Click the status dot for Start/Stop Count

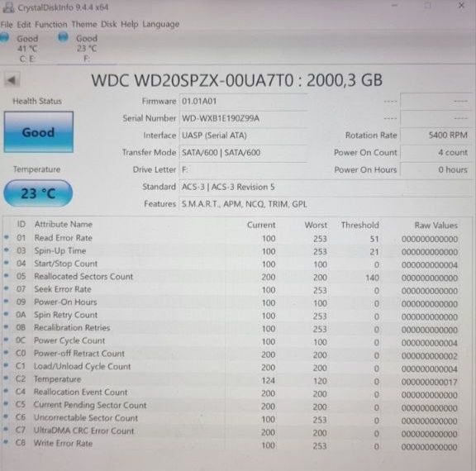click(x=6, y=263)
